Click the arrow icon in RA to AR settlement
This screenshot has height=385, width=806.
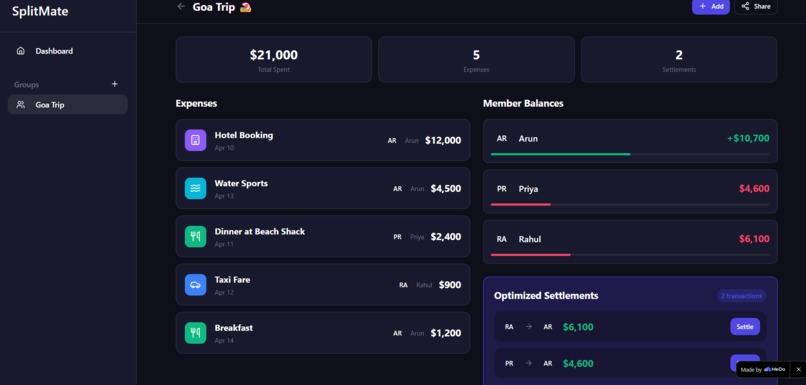pyautogui.click(x=528, y=327)
